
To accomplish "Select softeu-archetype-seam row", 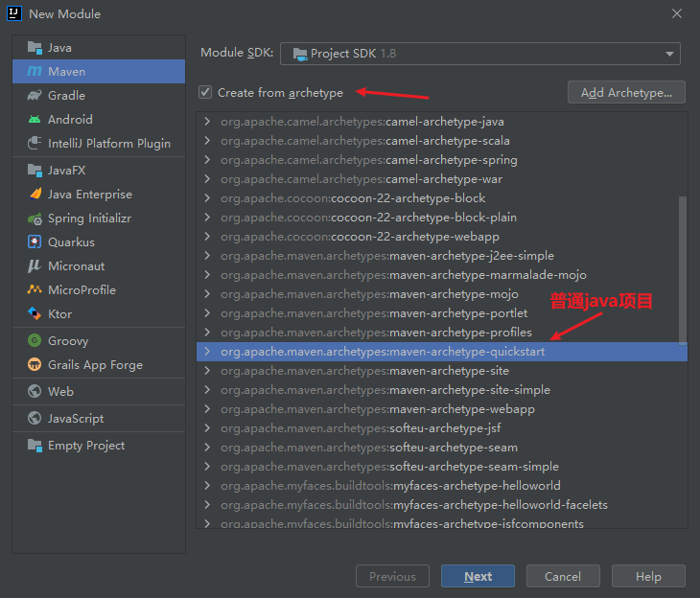I will [x=441, y=448].
